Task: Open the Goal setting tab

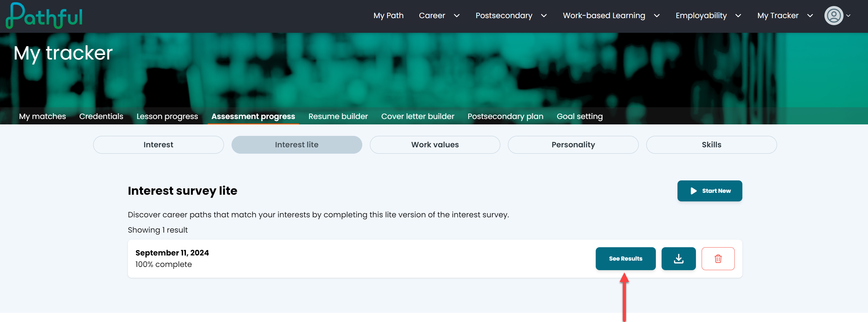Action: click(x=580, y=116)
